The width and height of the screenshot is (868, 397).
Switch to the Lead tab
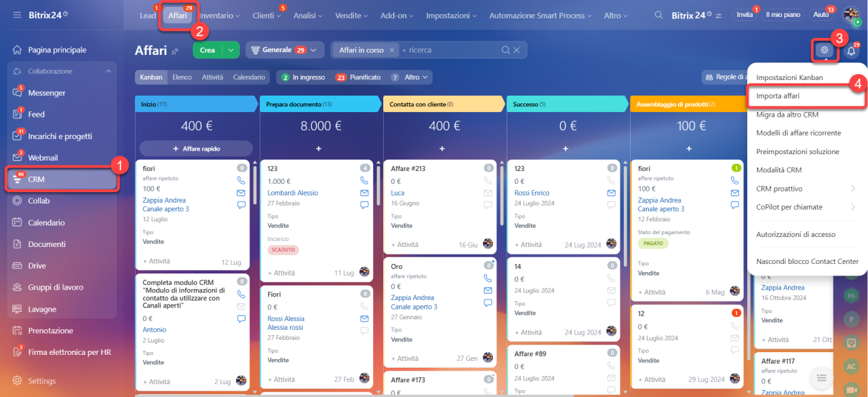147,15
